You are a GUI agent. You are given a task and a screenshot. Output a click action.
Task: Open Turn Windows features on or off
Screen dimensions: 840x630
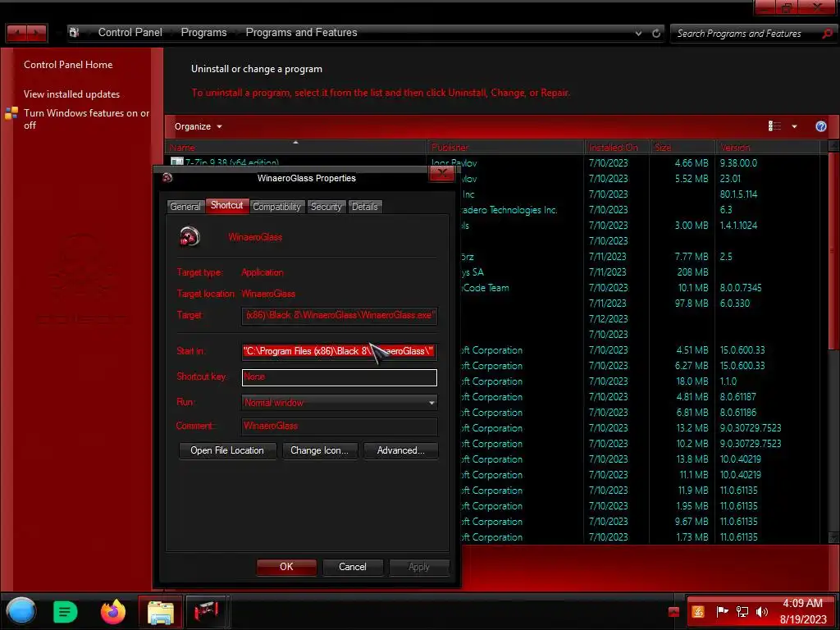tap(86, 119)
